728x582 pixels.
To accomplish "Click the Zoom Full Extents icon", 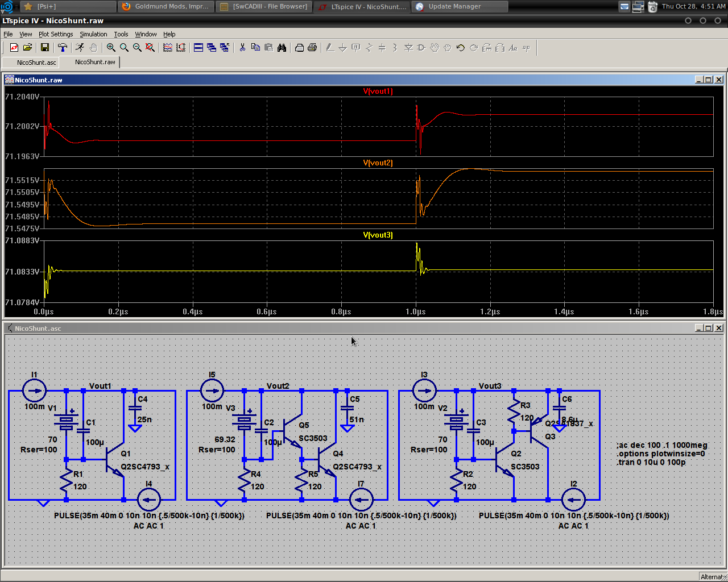I will click(x=150, y=48).
